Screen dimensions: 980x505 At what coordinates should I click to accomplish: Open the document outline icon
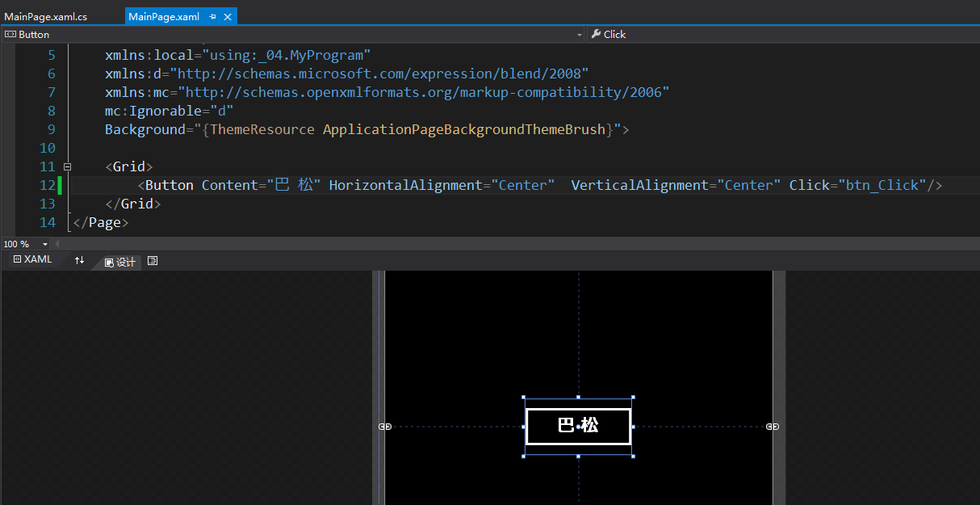coord(153,261)
